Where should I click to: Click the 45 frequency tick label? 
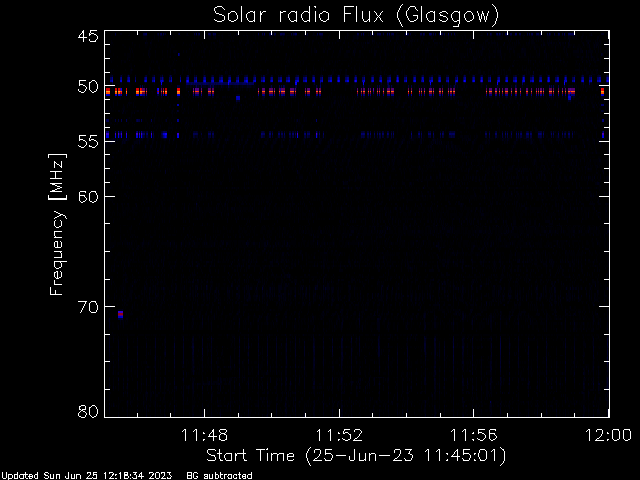(88, 36)
